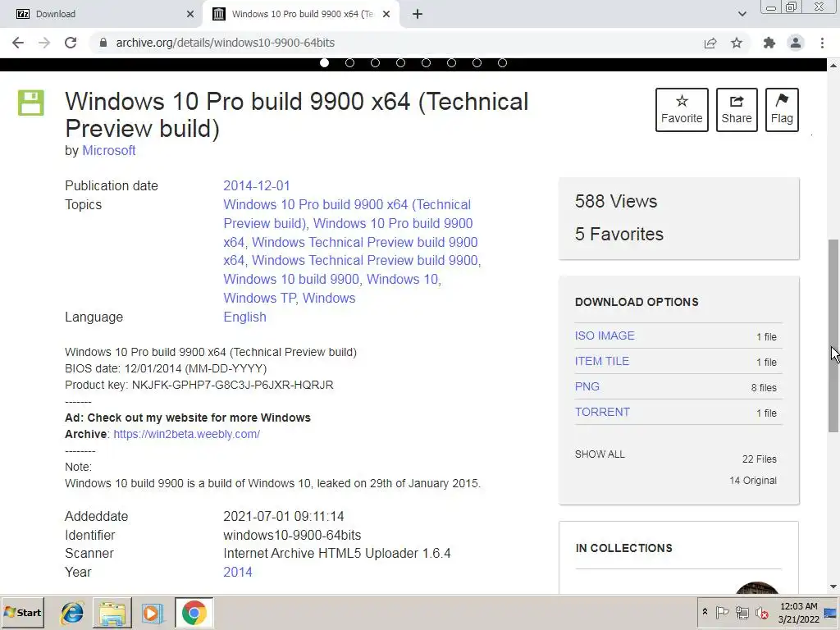
Task: Go back with the browser back arrow
Action: coord(18,43)
